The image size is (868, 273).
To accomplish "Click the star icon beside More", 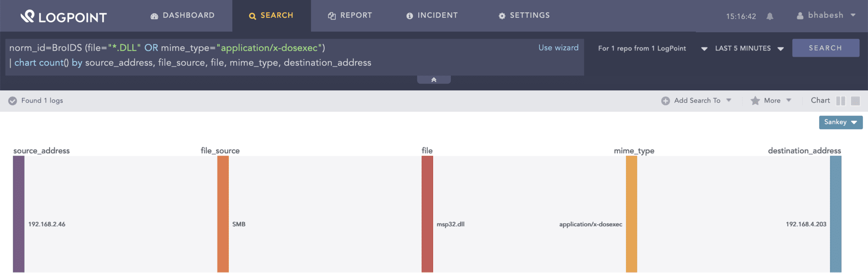I will pos(755,100).
